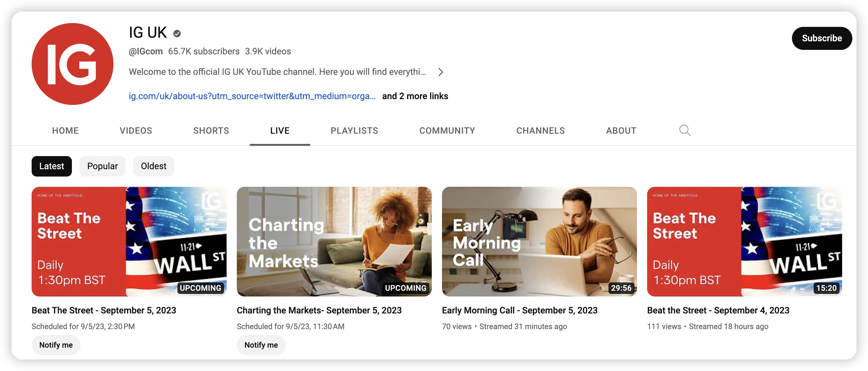The height and width of the screenshot is (371, 868).
Task: Open the ig.com/uk/about-us link
Action: [x=252, y=96]
